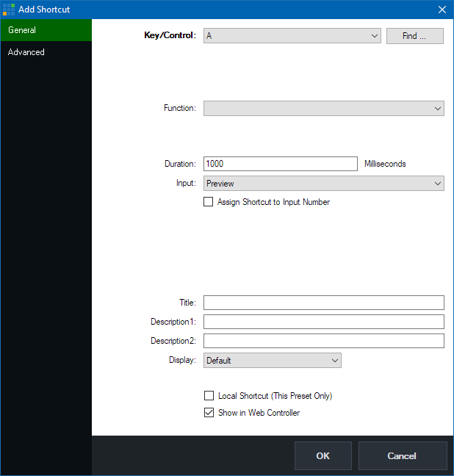Uncheck Show in Web Controller
The image size is (454, 476).
pyautogui.click(x=209, y=413)
